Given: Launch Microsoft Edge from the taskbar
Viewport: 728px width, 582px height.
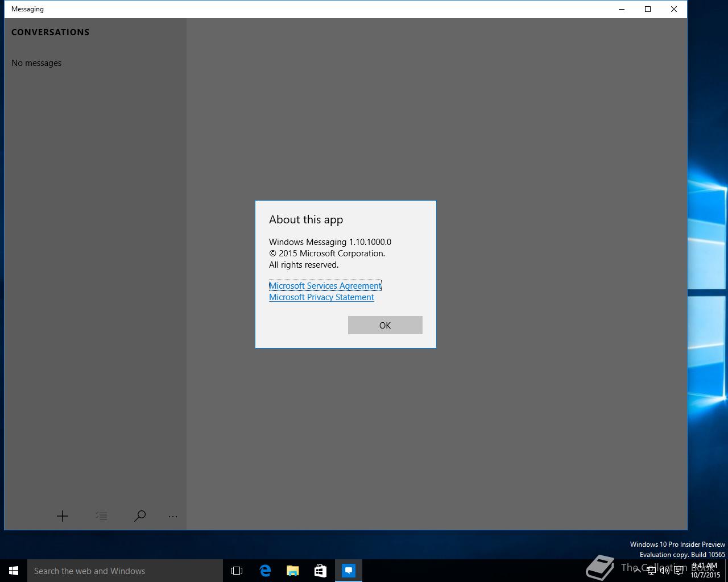Looking at the screenshot, I should click(x=265, y=571).
